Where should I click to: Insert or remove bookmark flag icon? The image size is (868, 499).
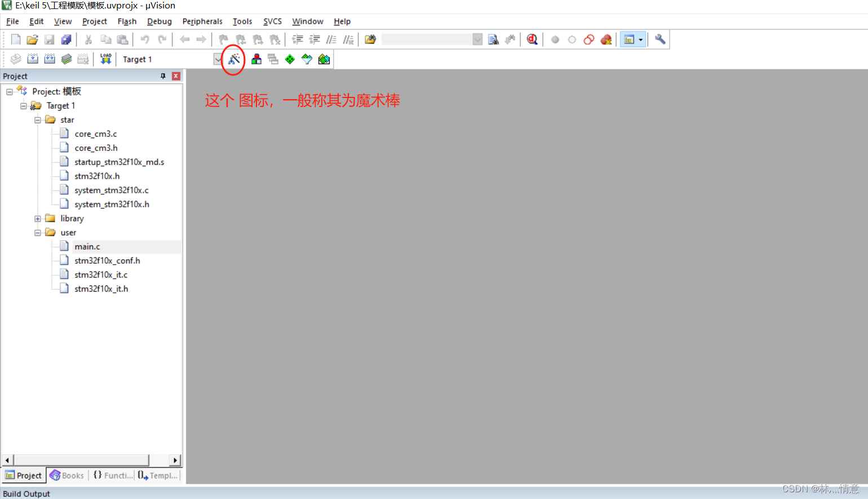click(224, 39)
